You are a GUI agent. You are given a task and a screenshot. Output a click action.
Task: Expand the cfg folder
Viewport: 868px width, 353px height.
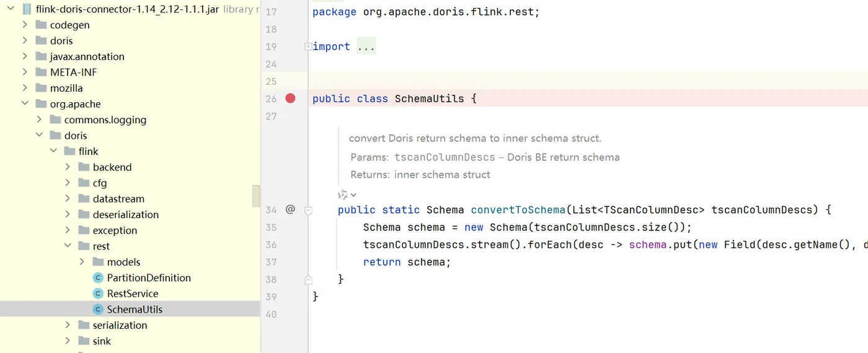68,183
